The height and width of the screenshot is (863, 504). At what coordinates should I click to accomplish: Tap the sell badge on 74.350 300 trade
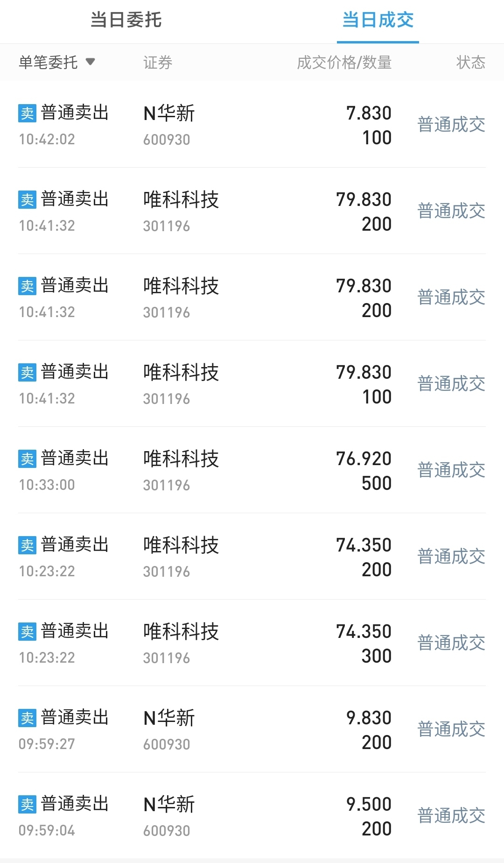tap(27, 631)
